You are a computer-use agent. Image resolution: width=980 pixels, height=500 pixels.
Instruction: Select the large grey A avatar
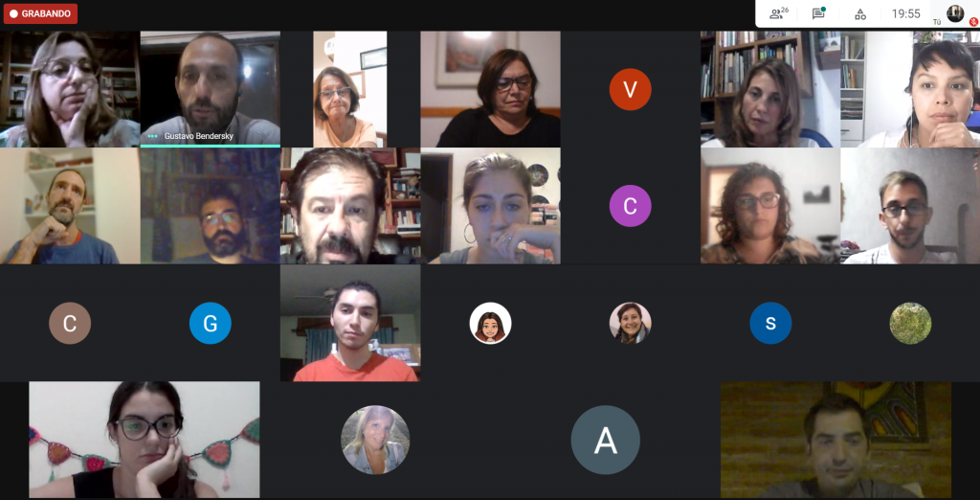[605, 440]
